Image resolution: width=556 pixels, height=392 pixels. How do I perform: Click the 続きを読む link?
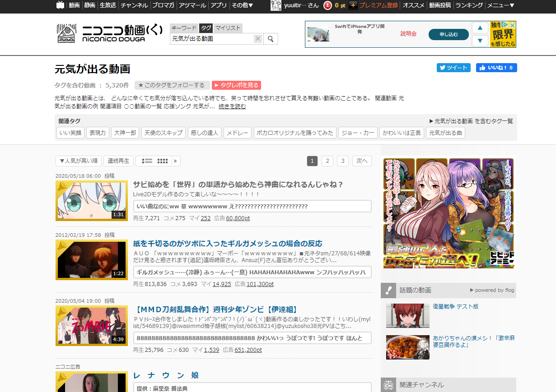[232, 107]
